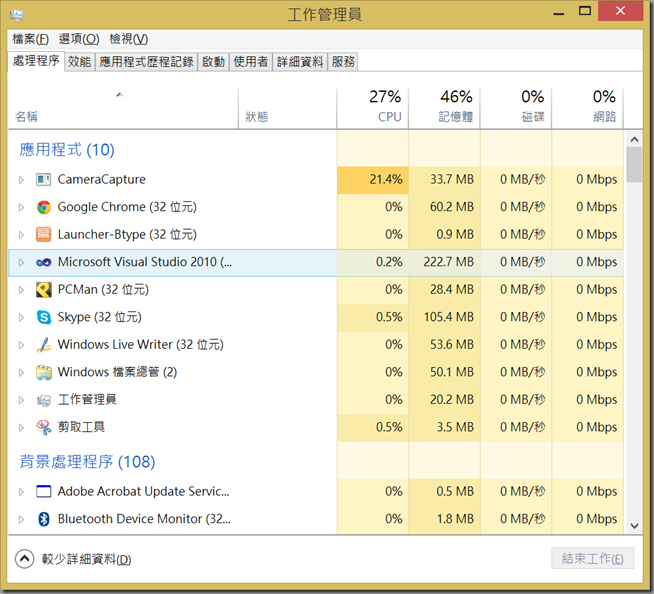The height and width of the screenshot is (594, 654).
Task: Expand the Windows Live Writer row
Action: pyautogui.click(x=21, y=345)
